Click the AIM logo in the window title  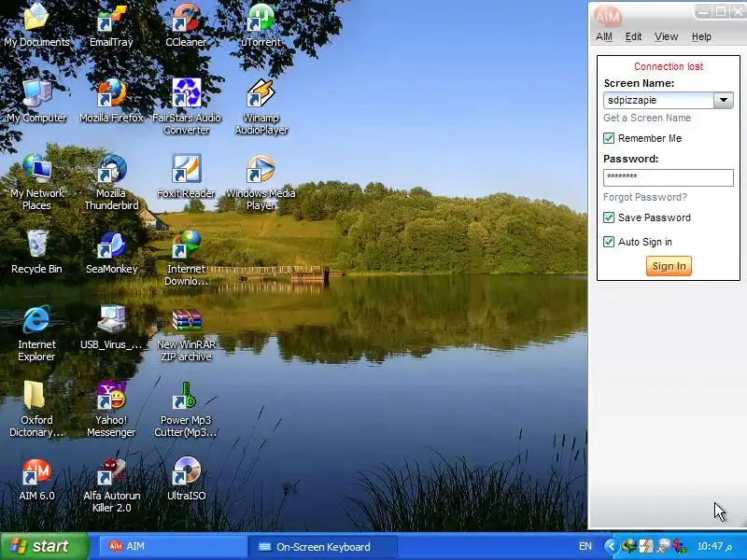608,17
